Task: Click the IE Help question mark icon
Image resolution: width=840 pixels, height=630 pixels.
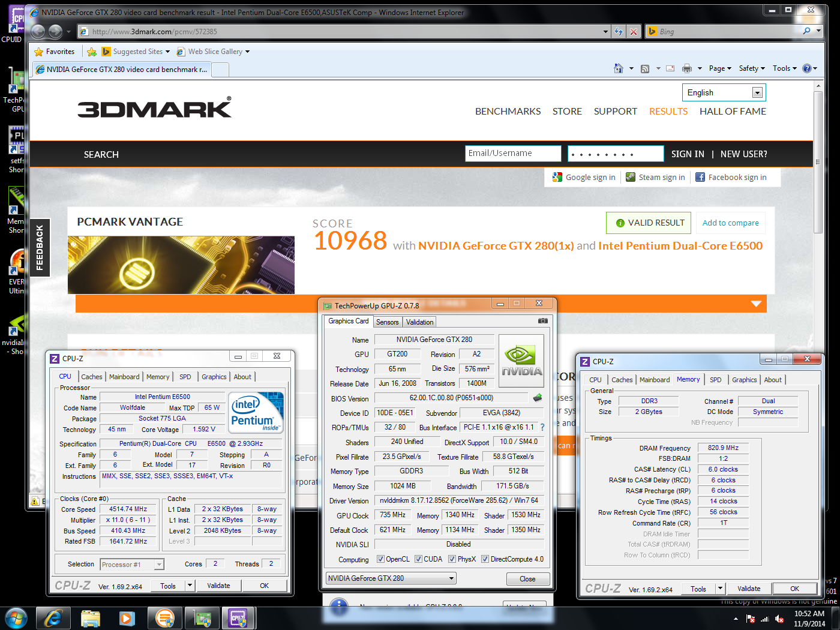Action: (807, 68)
